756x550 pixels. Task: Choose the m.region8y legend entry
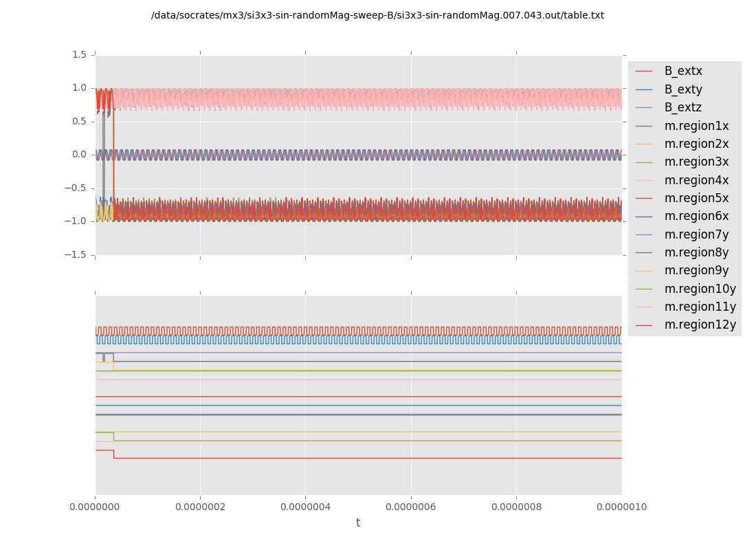tap(696, 252)
